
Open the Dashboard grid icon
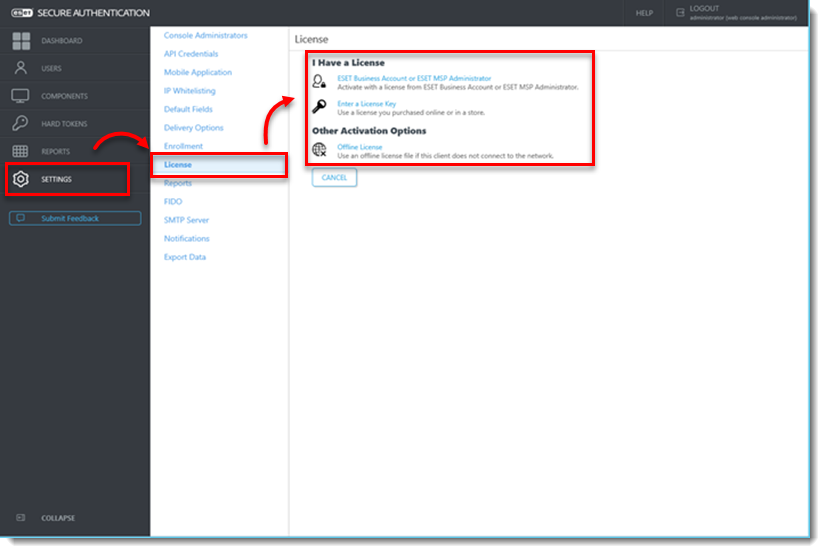click(21, 41)
